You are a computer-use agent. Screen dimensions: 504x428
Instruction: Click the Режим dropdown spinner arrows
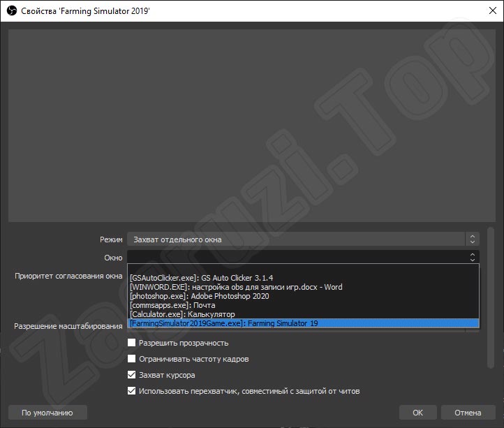[472, 239]
